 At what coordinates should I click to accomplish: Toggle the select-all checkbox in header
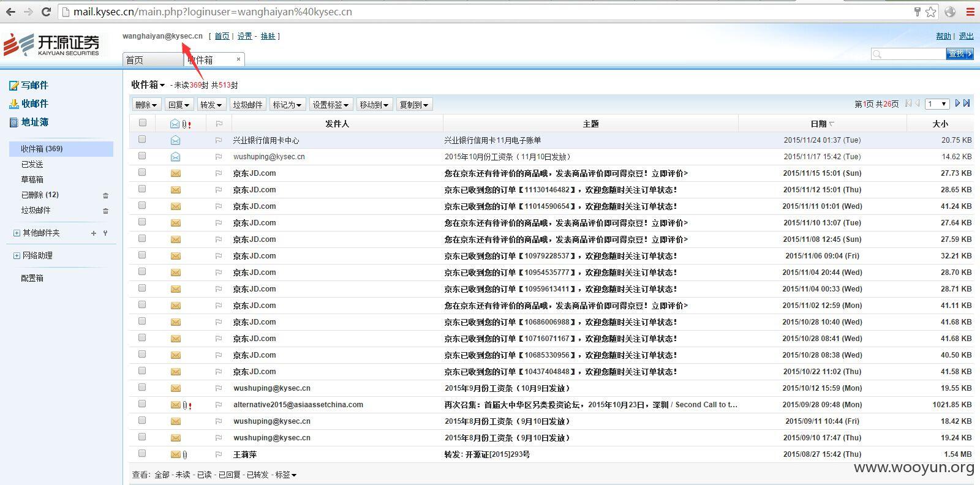click(x=143, y=123)
